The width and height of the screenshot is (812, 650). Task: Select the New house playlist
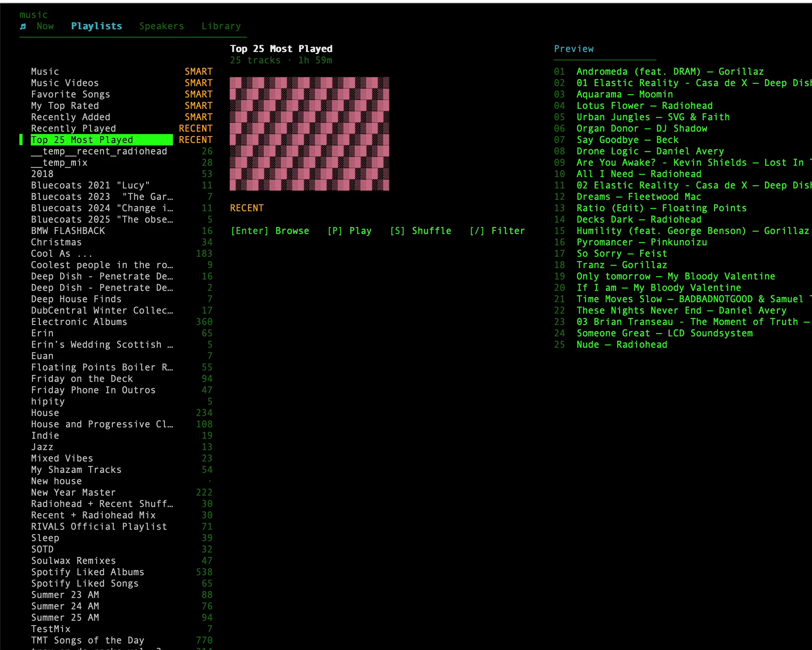(122, 481)
